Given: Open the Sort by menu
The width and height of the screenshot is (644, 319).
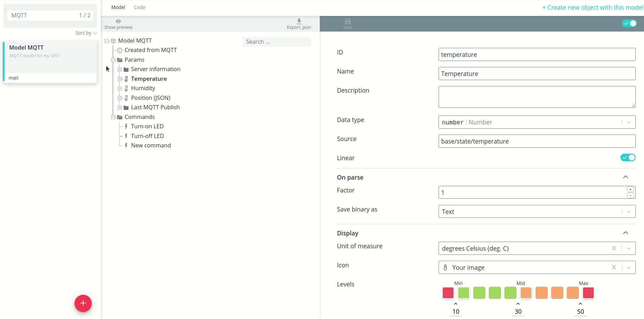Looking at the screenshot, I should point(86,33).
